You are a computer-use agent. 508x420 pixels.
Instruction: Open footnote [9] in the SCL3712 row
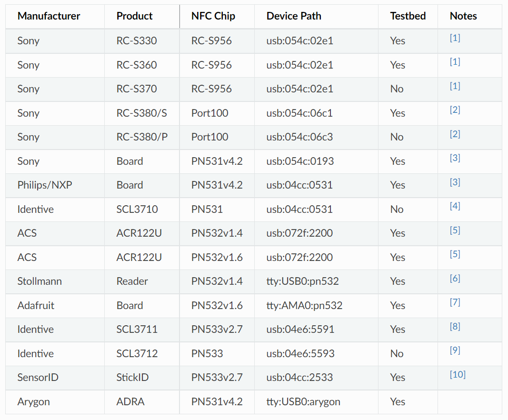tap(455, 350)
